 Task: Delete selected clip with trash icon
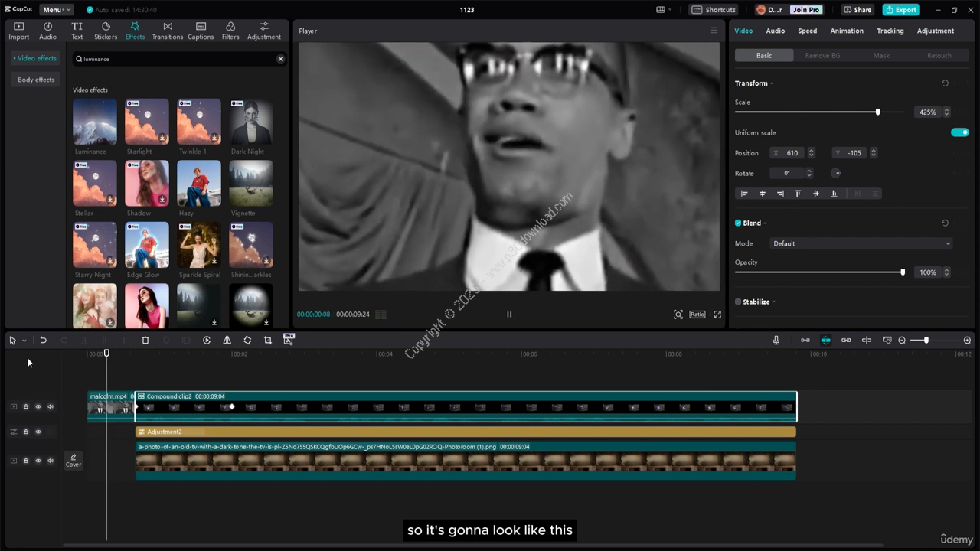click(x=145, y=341)
